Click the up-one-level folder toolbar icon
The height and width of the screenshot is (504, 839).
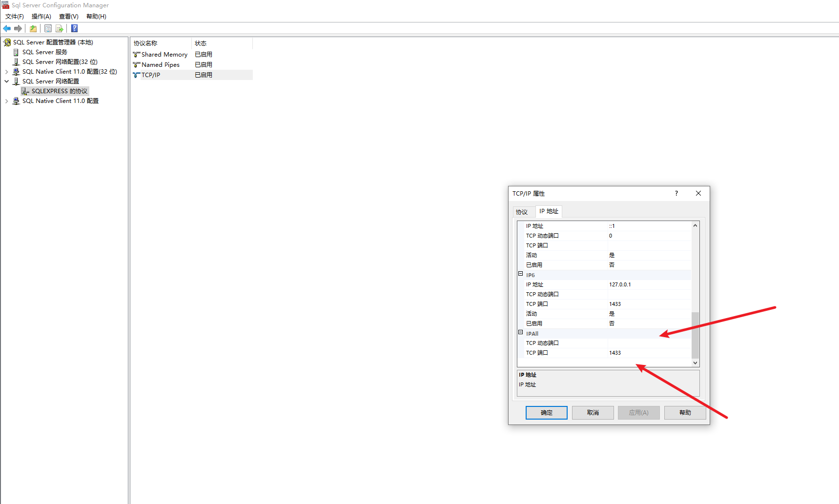(33, 28)
